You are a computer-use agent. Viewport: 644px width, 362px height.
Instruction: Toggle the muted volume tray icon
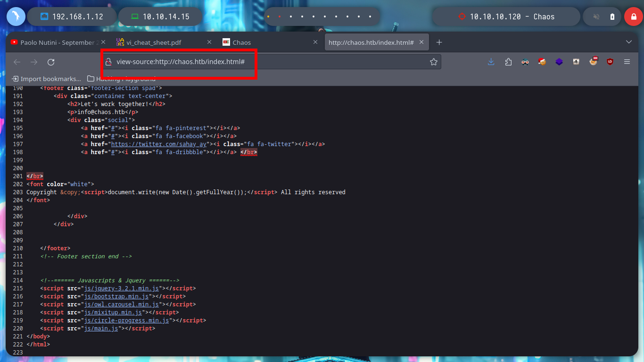point(596,16)
